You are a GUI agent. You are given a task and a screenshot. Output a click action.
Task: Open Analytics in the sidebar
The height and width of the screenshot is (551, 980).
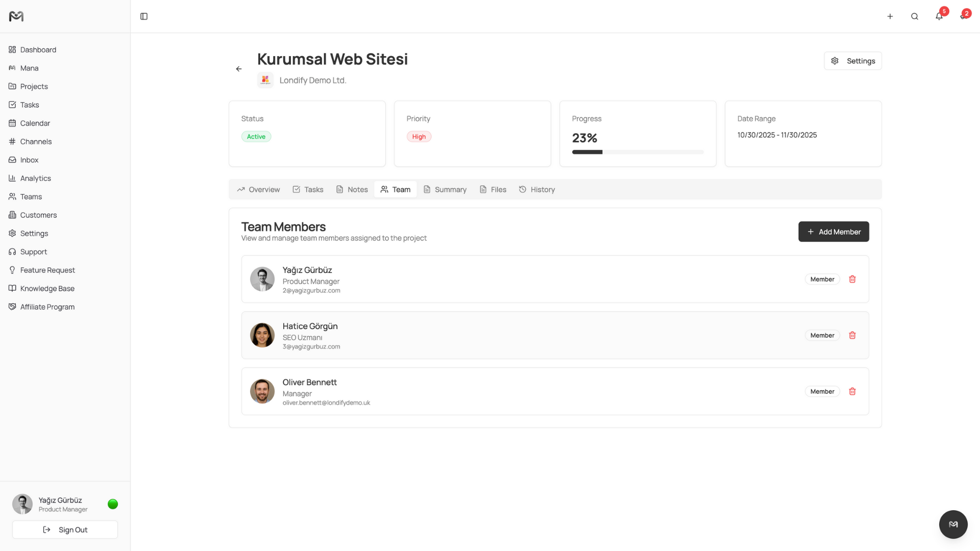pos(35,178)
